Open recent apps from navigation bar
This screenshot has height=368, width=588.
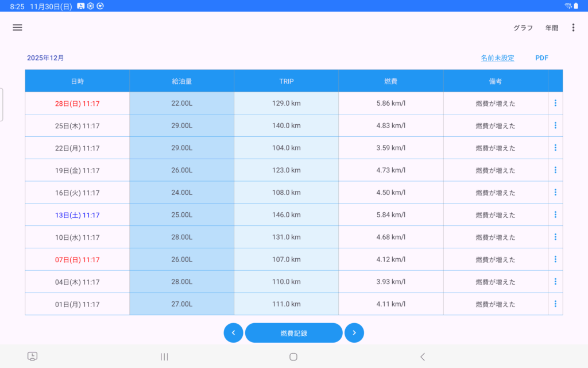[x=164, y=356]
